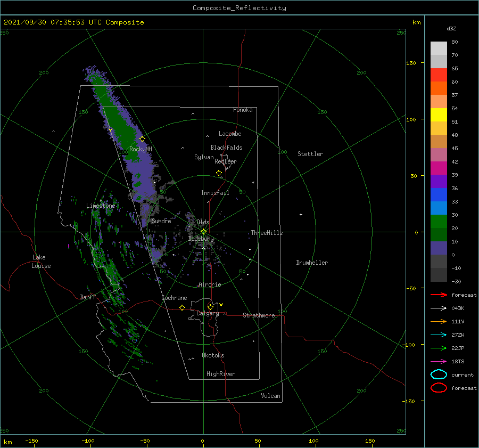479x448 pixels.
Task: Click the asterisk marker east of Innisfail
Action: coord(253,183)
